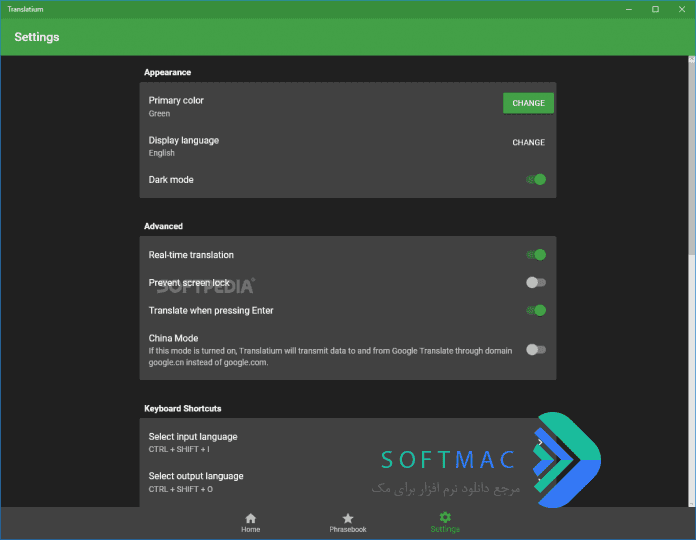Minimize the Translatium window
The width and height of the screenshot is (696, 540).
[x=629, y=9]
